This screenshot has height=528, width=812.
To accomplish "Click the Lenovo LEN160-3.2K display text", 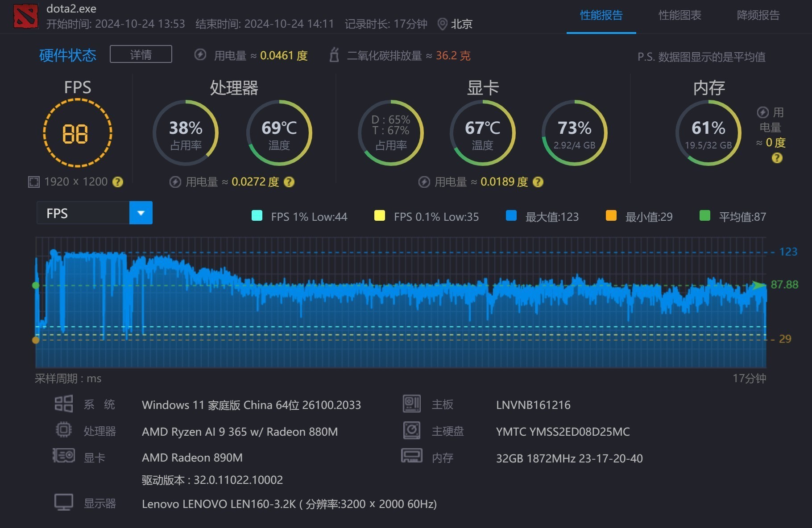I will (x=289, y=504).
